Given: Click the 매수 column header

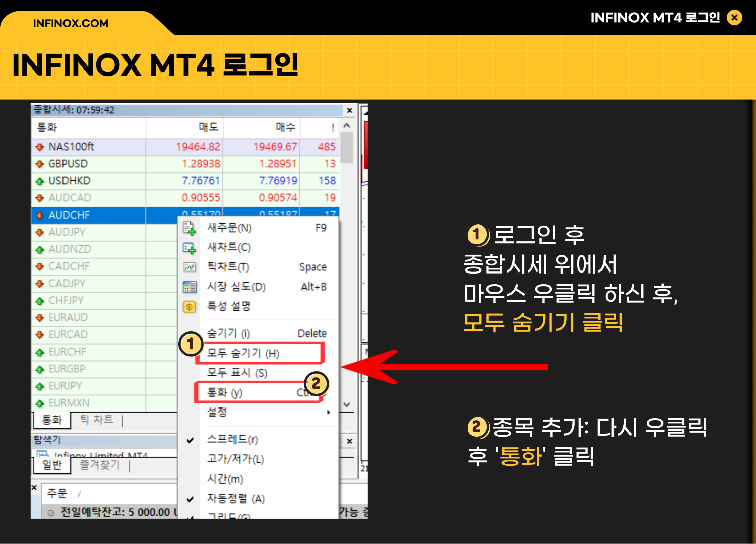Looking at the screenshot, I should (x=262, y=128).
